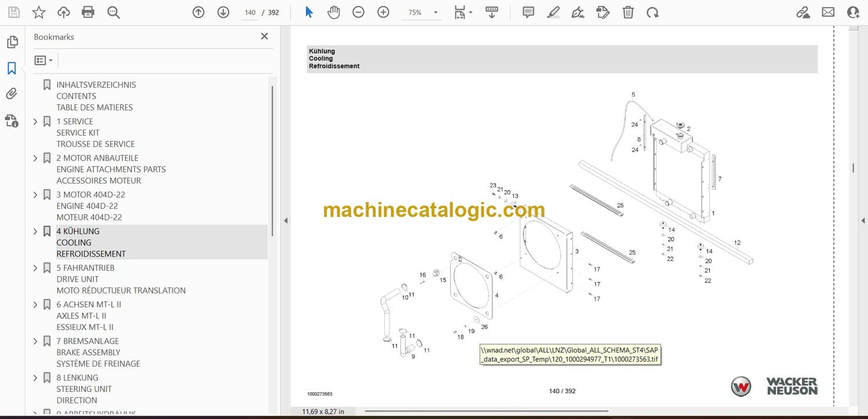The width and height of the screenshot is (868, 419).
Task: Click the Delete trash icon
Action: coord(628,12)
